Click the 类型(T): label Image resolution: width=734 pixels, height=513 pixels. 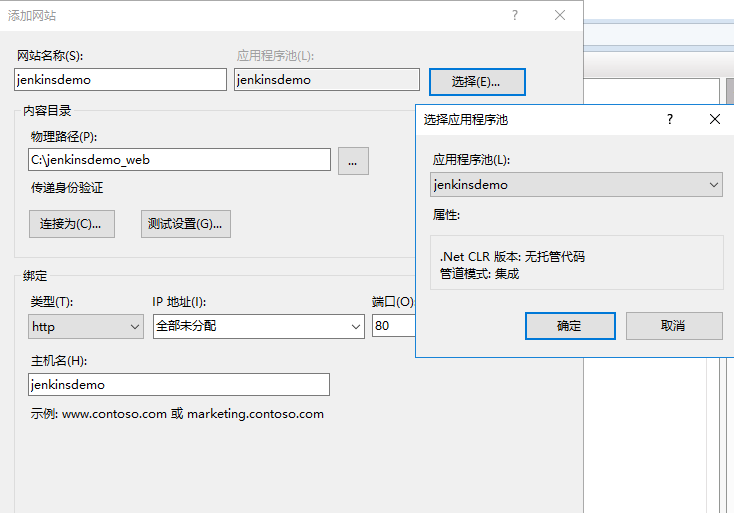click(52, 302)
